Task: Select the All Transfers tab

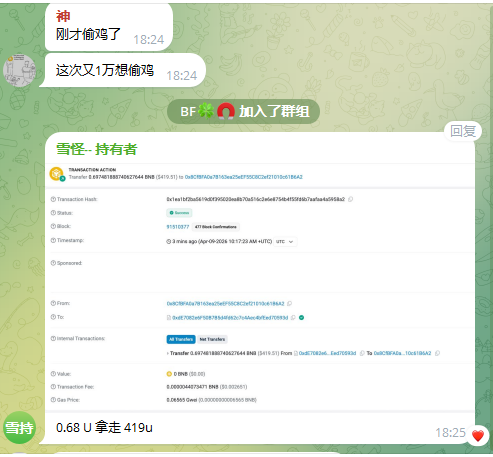Action: point(181,339)
